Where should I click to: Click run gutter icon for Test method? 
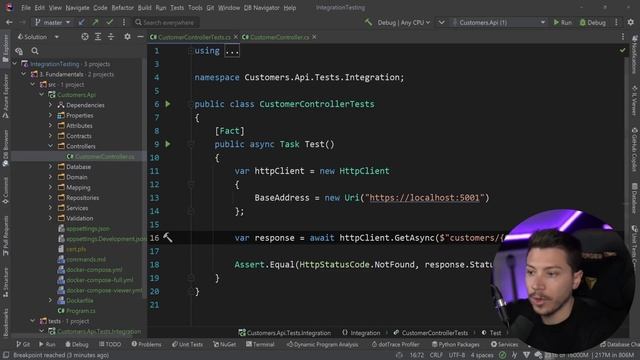[x=168, y=144]
